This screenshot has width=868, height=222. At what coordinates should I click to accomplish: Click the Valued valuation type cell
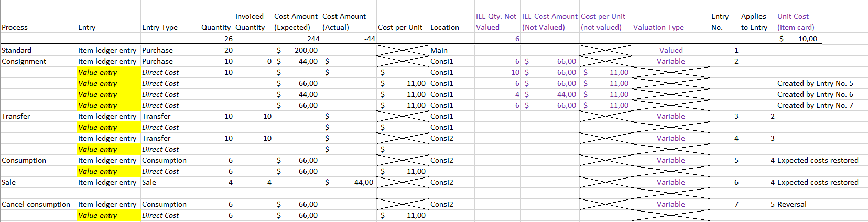coord(671,50)
